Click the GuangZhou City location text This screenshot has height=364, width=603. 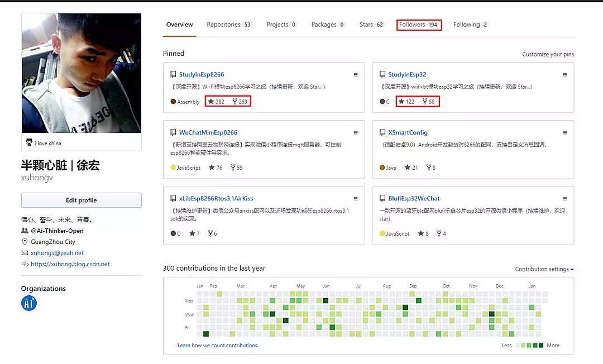(x=53, y=242)
